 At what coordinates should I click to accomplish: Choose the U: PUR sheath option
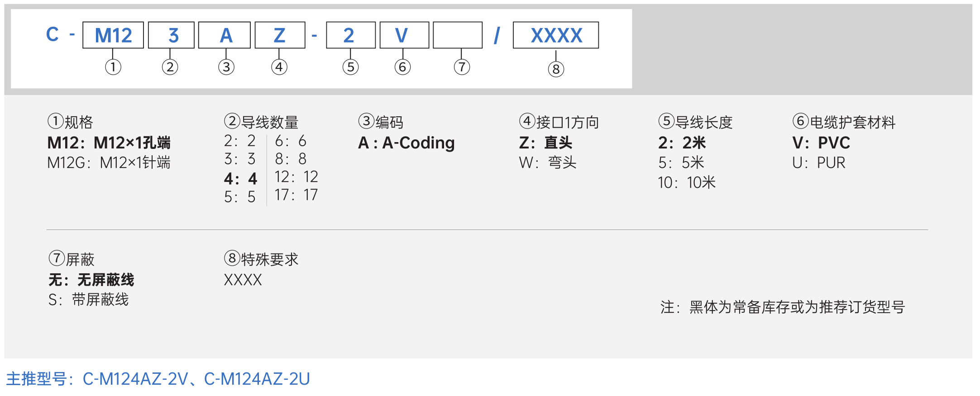tap(819, 162)
